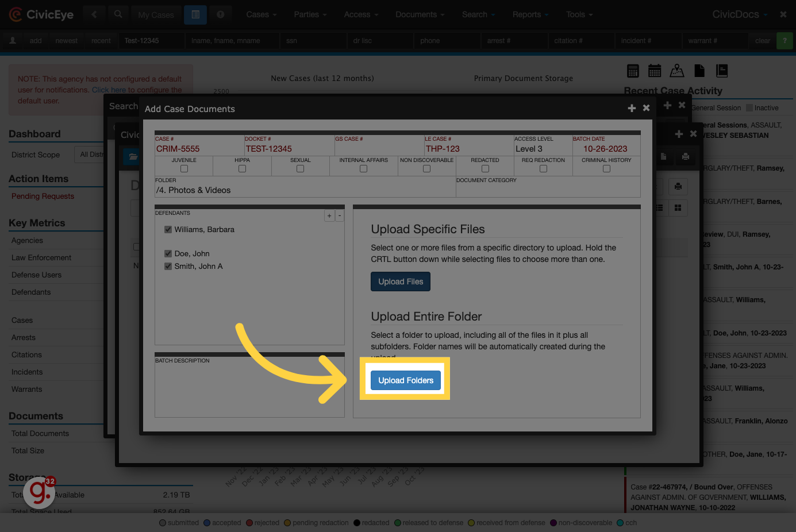Click the 'newest' button in search bar
The image size is (796, 532).
click(x=67, y=40)
